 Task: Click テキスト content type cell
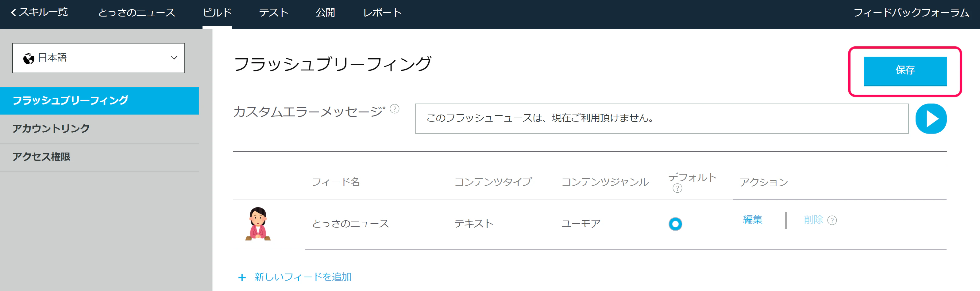coord(474,224)
